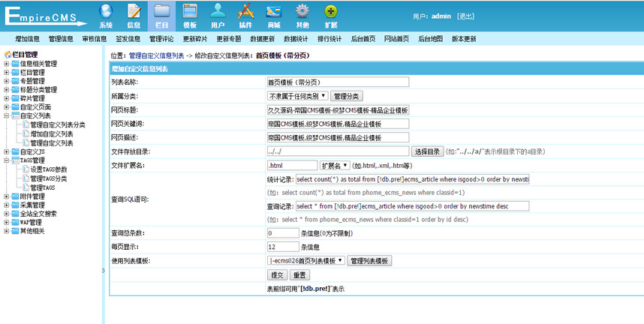Open the 所属分类 category dropdown
Viewport: 644px width, 324px height.
coord(297,96)
